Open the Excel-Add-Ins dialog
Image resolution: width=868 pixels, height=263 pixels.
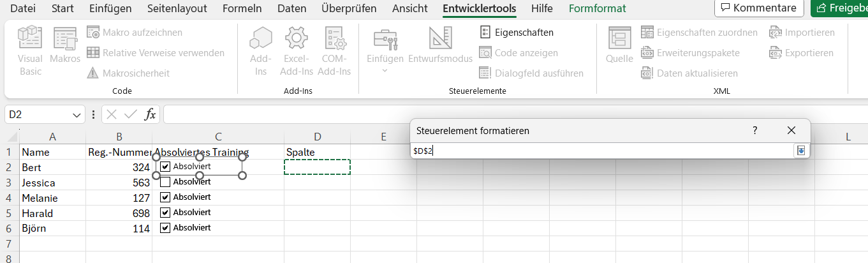click(x=296, y=50)
